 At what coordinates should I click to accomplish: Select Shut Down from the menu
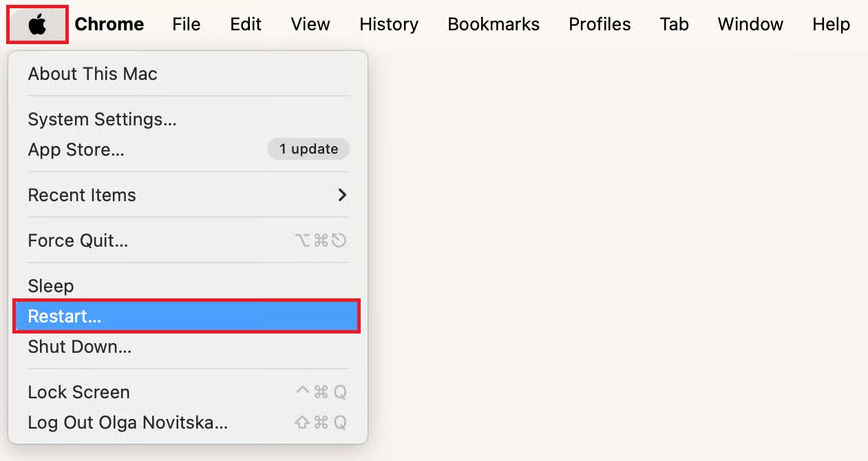(x=80, y=347)
